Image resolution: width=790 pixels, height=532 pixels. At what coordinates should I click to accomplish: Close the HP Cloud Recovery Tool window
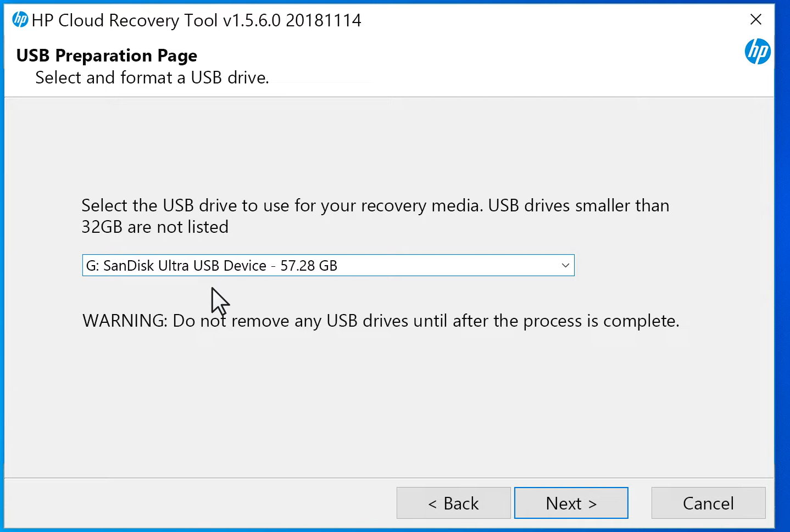point(755,19)
